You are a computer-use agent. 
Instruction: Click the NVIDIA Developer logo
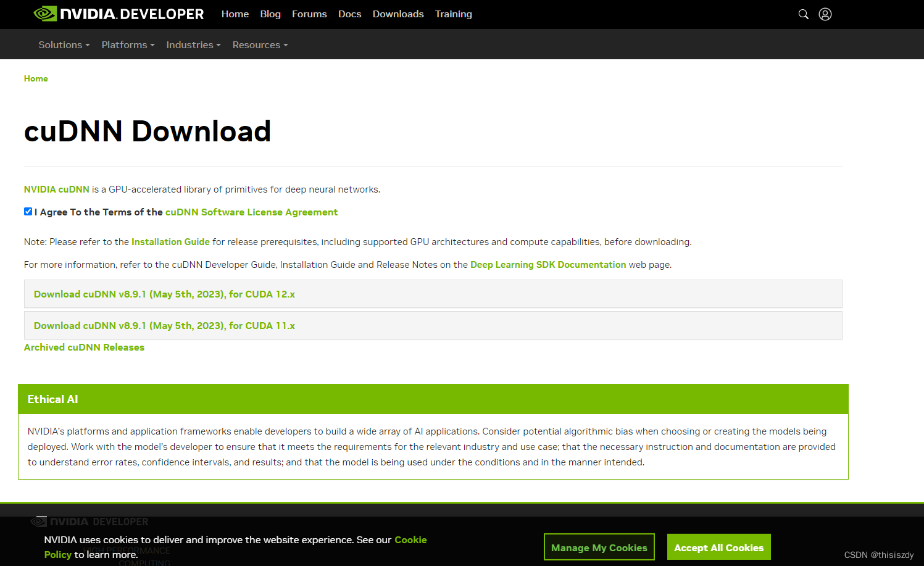coord(119,14)
